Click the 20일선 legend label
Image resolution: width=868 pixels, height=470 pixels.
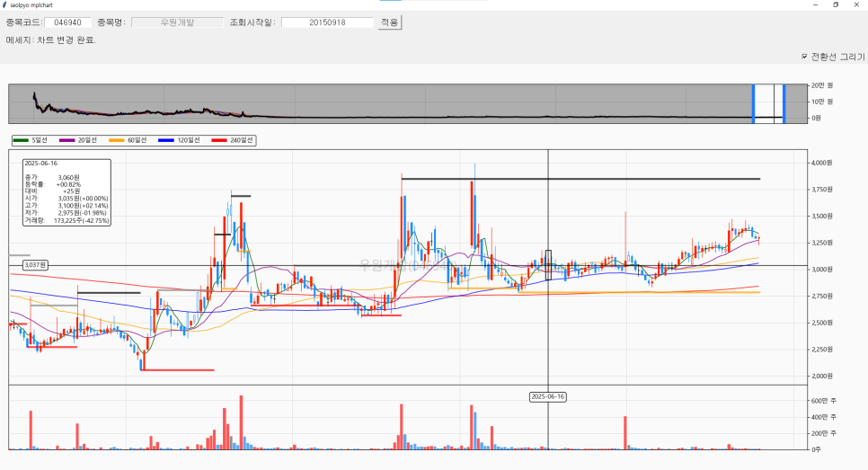click(87, 140)
